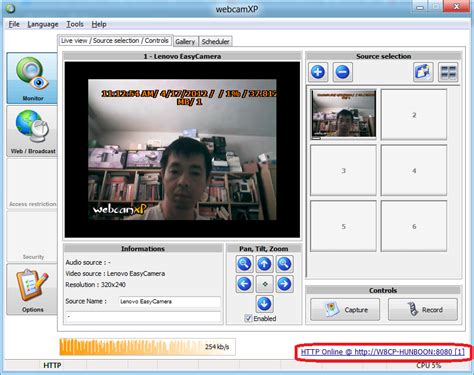This screenshot has width=474, height=375.
Task: Pan the camera right with the arrow
Action: tap(284, 284)
